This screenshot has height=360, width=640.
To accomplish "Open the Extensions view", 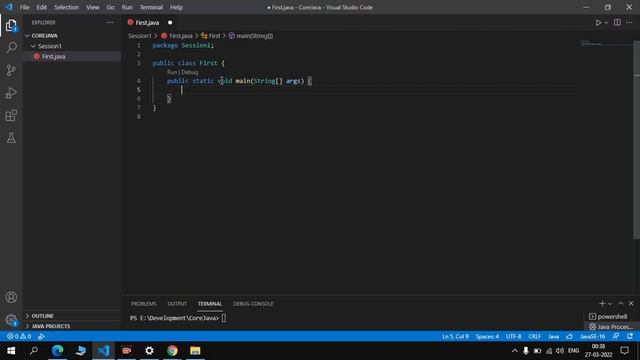I will pyautogui.click(x=11, y=116).
